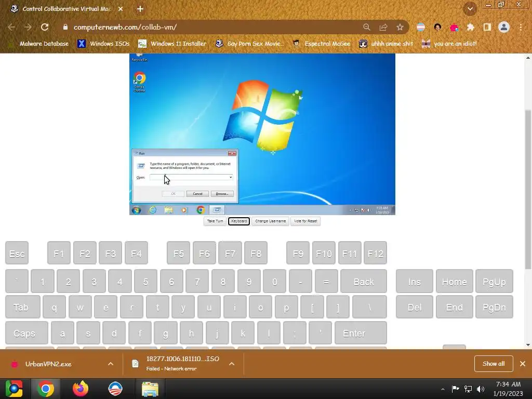Click the Home key on virtual keyboard
This screenshot has width=532, height=399.
[455, 281]
